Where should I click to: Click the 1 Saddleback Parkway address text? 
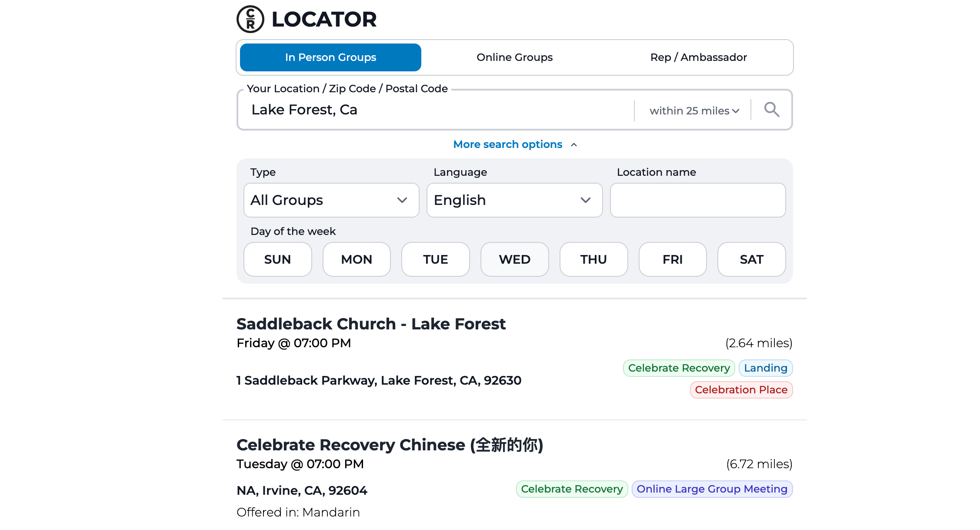[x=379, y=381]
